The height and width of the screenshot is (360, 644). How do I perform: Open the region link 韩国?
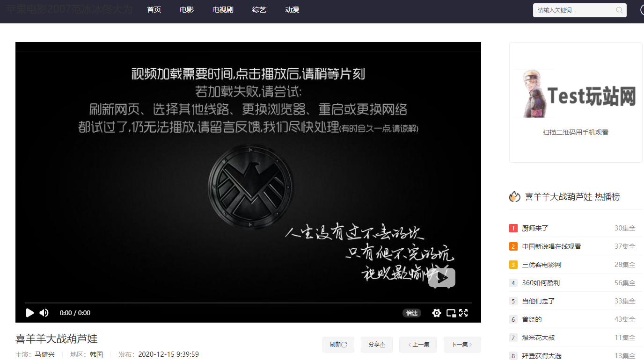(96, 354)
